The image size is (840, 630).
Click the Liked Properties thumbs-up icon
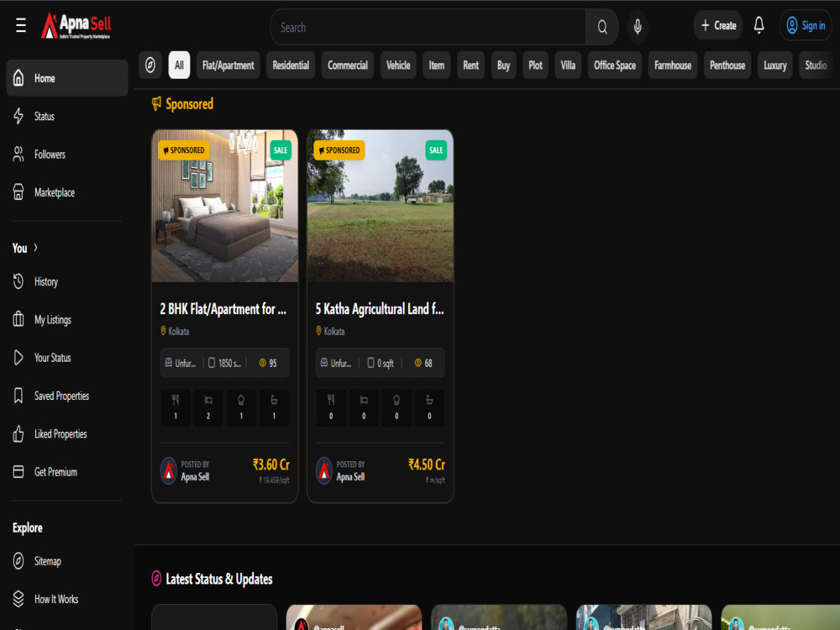pos(18,434)
